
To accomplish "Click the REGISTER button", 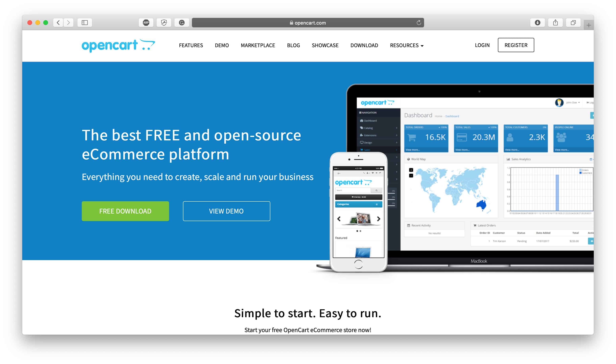I will (516, 45).
